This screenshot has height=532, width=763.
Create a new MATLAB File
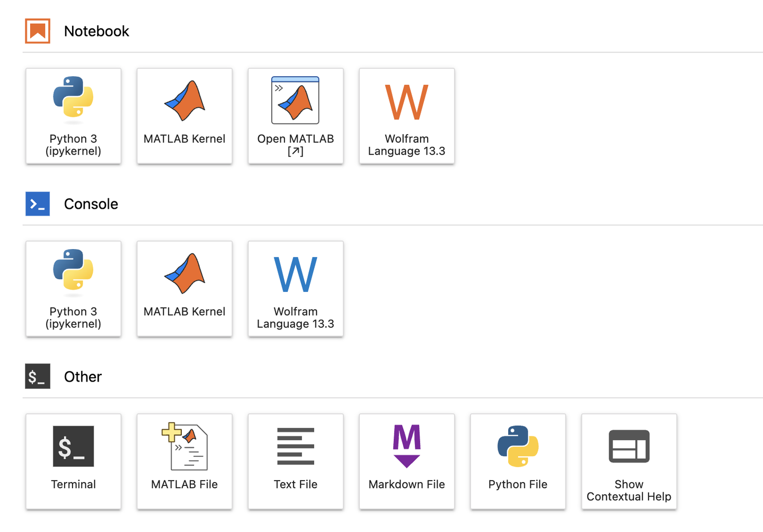[184, 462]
